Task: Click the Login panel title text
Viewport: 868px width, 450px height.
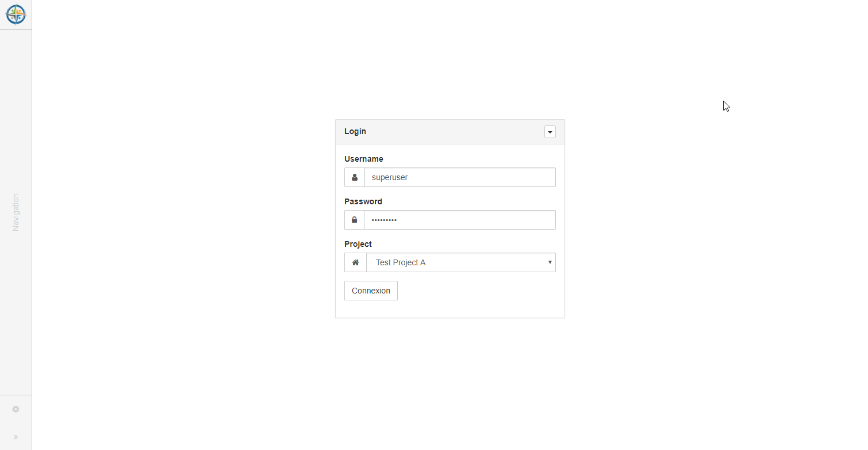Action: click(355, 131)
